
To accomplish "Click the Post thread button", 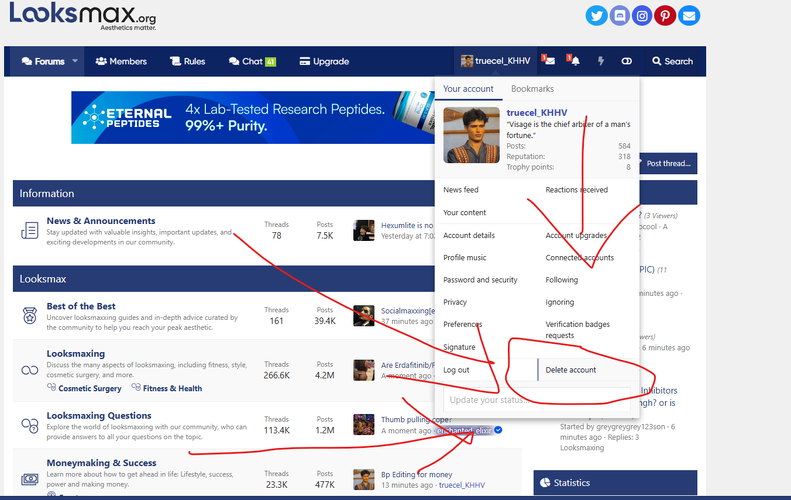I will coord(668,163).
